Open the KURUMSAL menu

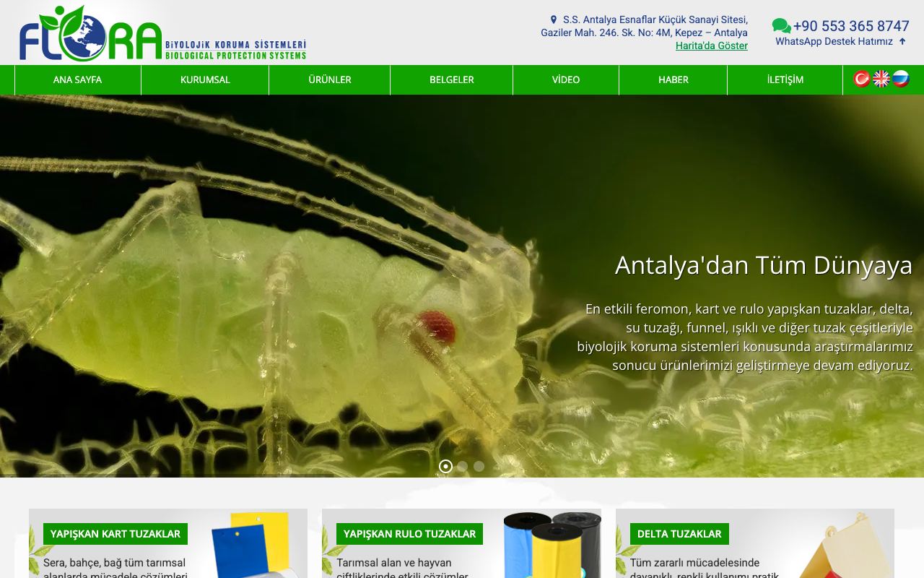[x=205, y=79]
